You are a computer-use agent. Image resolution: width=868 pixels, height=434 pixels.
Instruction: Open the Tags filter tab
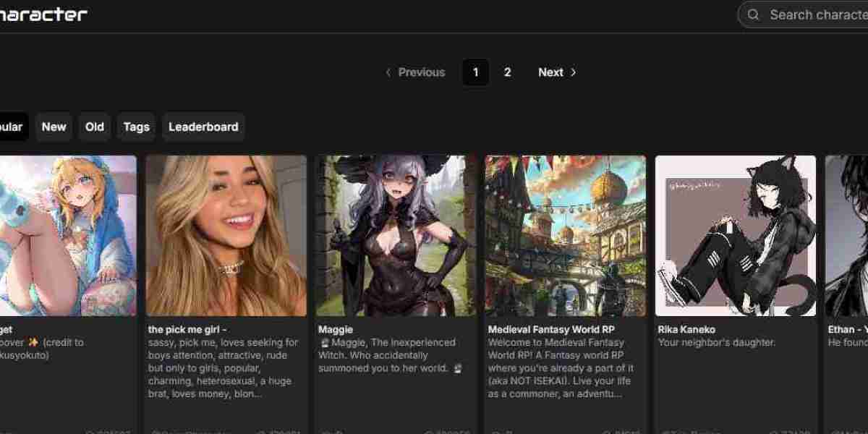point(136,127)
